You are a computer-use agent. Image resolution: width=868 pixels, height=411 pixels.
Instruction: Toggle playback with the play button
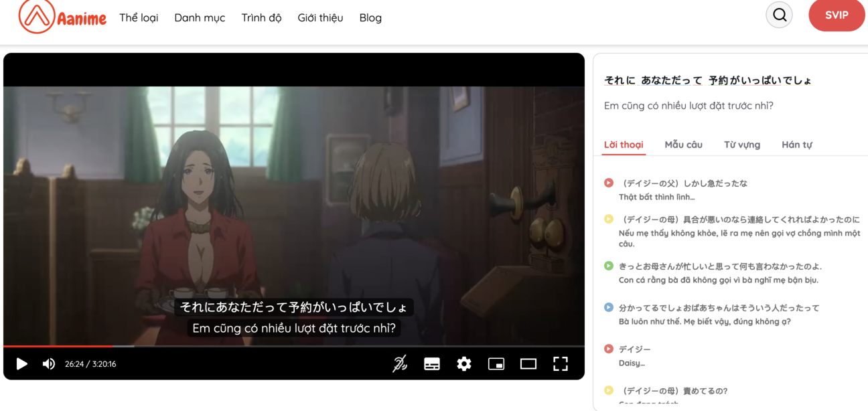[21, 363]
